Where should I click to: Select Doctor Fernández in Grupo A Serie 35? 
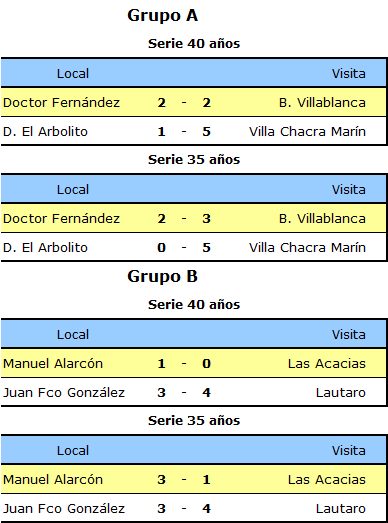click(61, 218)
